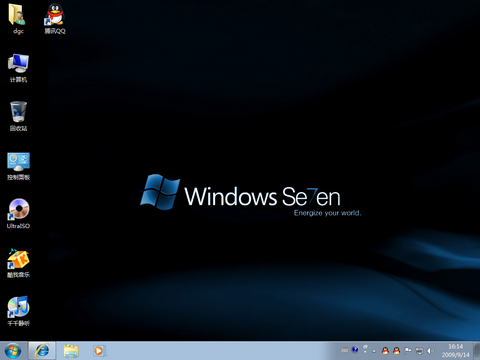Select the Recycle Bin (回收站) icon

coord(18,116)
